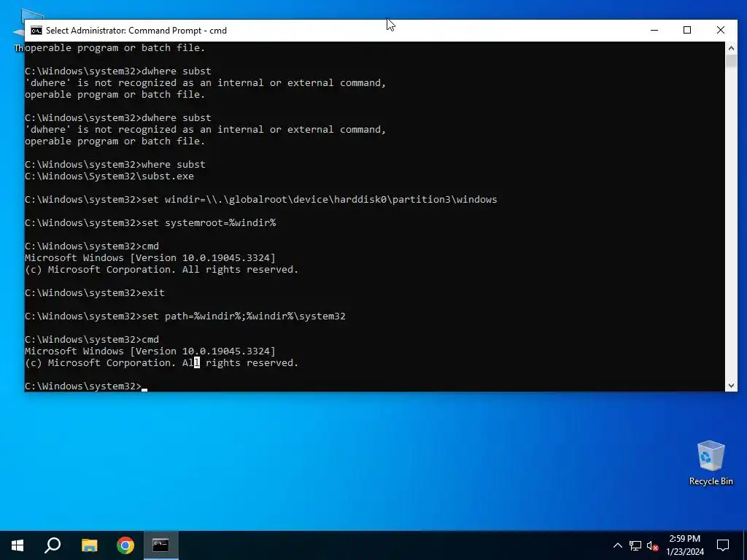747x560 pixels.
Task: Click the final empty prompt line
Action: (86, 386)
